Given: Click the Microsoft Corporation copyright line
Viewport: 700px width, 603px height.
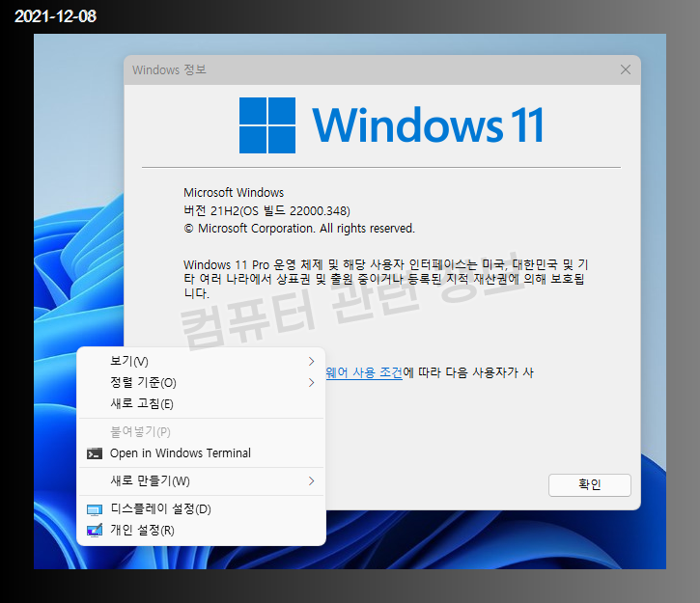Looking at the screenshot, I should coord(299,229).
